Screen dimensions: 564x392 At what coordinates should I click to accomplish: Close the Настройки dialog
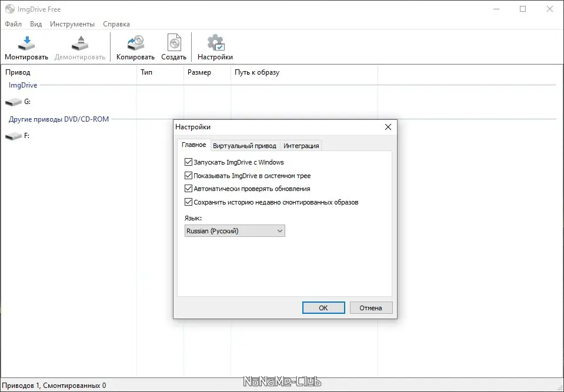pos(388,127)
